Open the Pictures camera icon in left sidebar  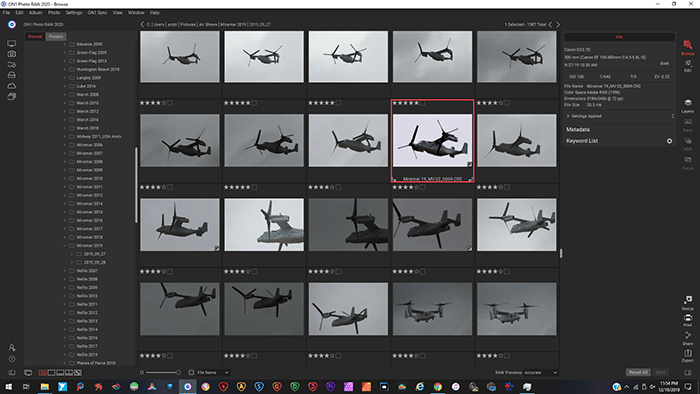coord(12,54)
